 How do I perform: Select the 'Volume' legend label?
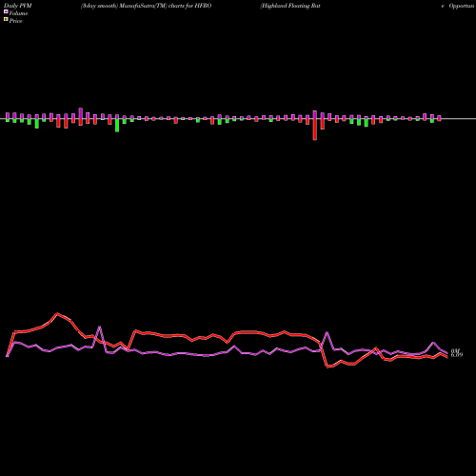pos(18,13)
